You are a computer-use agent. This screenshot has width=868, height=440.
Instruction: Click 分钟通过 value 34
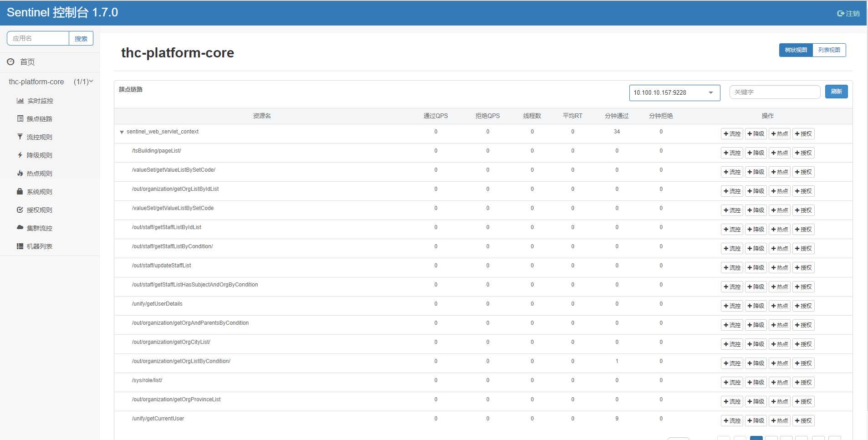pyautogui.click(x=617, y=132)
